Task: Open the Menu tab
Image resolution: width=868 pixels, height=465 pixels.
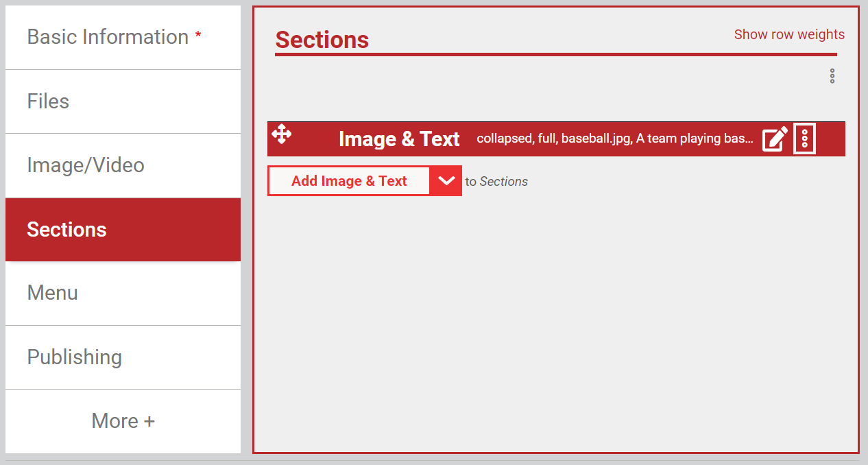Action: pyautogui.click(x=123, y=293)
